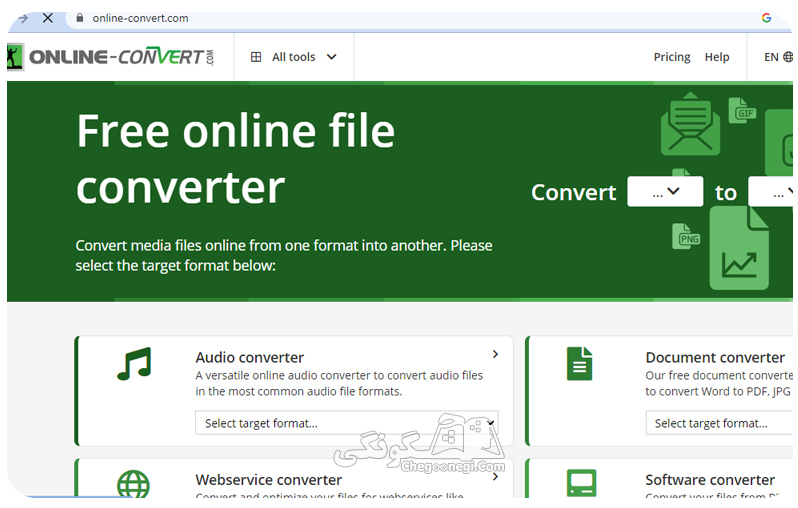The image size is (798, 508).
Task: Stop page loading with the X button
Action: coord(48,18)
